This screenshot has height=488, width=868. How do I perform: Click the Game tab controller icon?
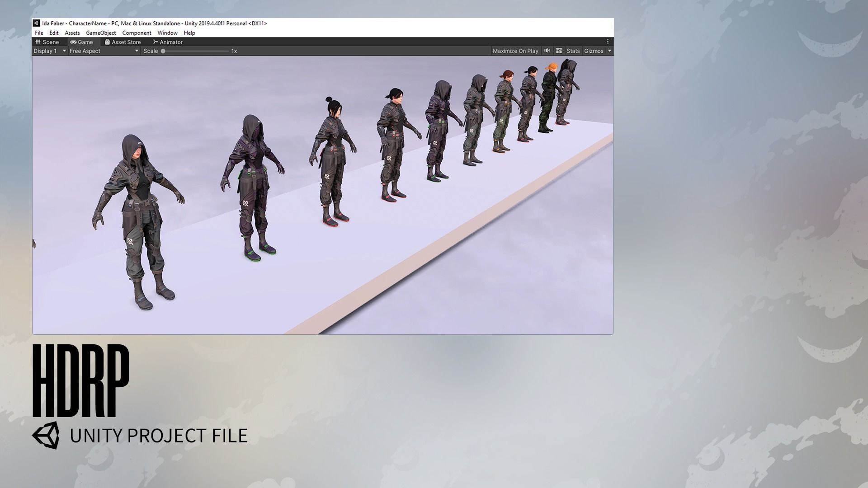point(73,42)
